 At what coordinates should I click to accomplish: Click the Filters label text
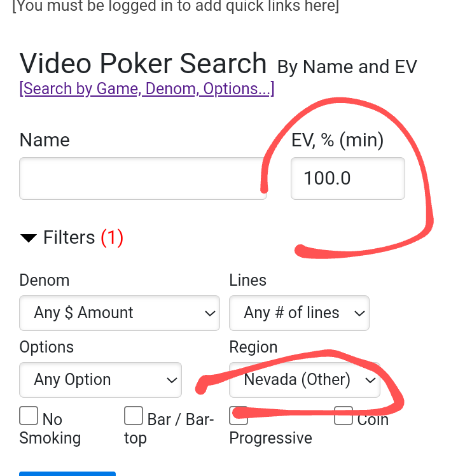69,238
